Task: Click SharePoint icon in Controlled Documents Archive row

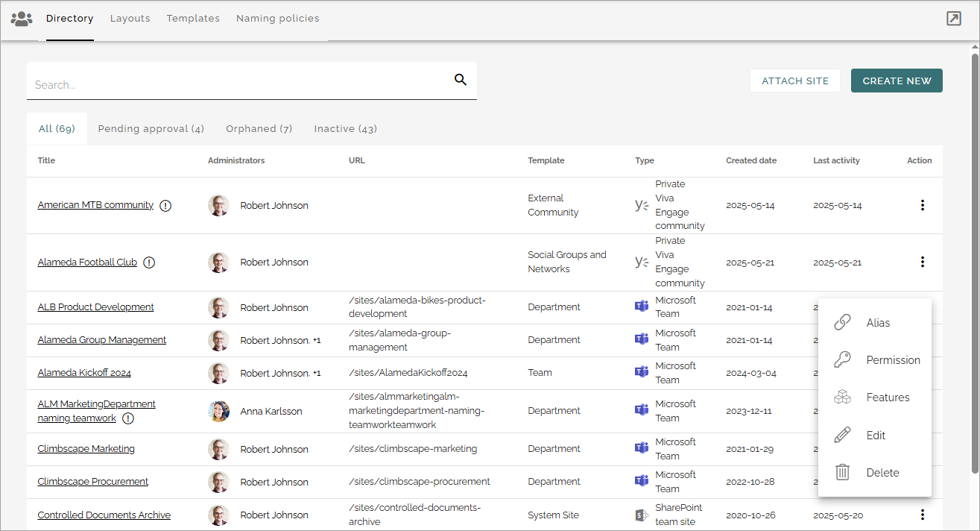Action: coord(642,515)
